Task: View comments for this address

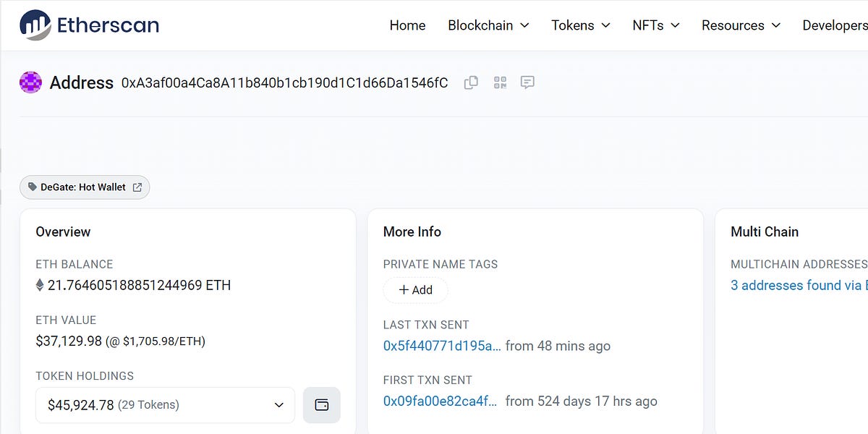Action: [x=527, y=82]
